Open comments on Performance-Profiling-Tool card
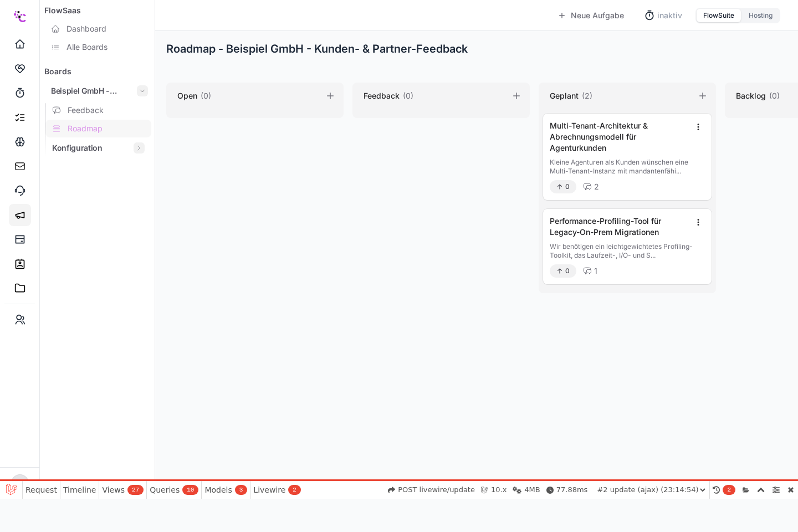Viewport: 798px width, 532px height. tap(590, 271)
